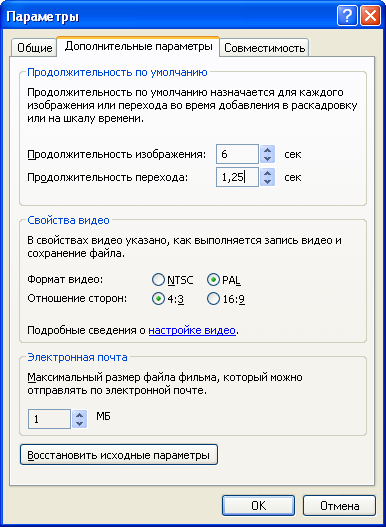The width and height of the screenshot is (386, 527).
Task: Click the Продолжительность перехода value field
Action: (237, 177)
